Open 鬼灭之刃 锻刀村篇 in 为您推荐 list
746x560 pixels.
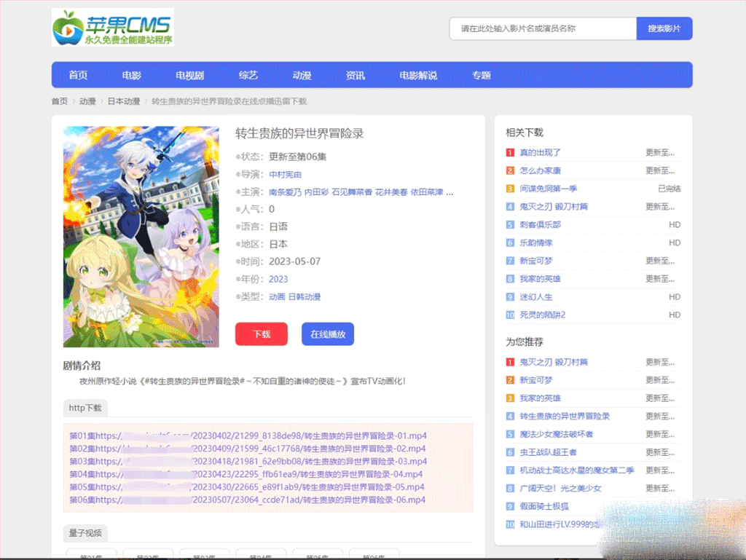pos(554,362)
